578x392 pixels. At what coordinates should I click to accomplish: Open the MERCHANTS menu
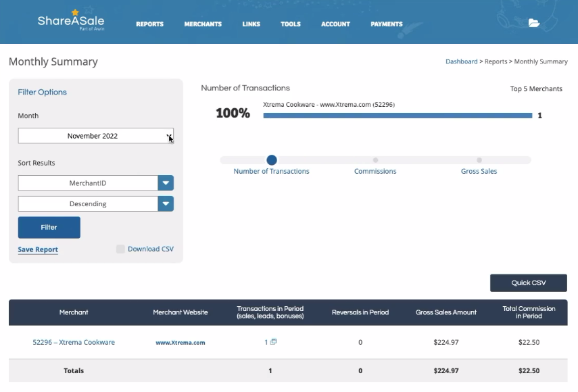tap(203, 24)
